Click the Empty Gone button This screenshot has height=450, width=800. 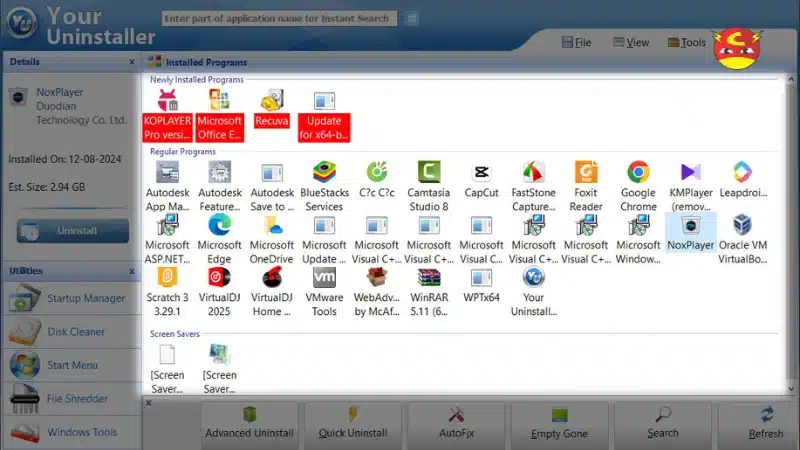[559, 424]
